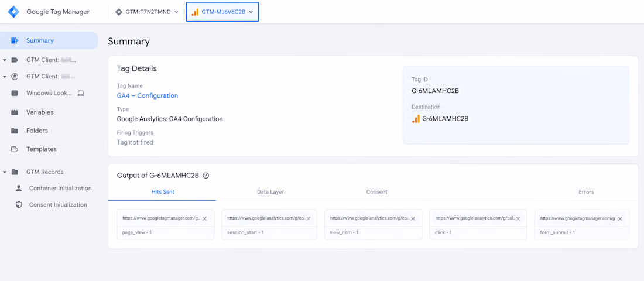Select Summary in the sidebar

[x=49, y=40]
